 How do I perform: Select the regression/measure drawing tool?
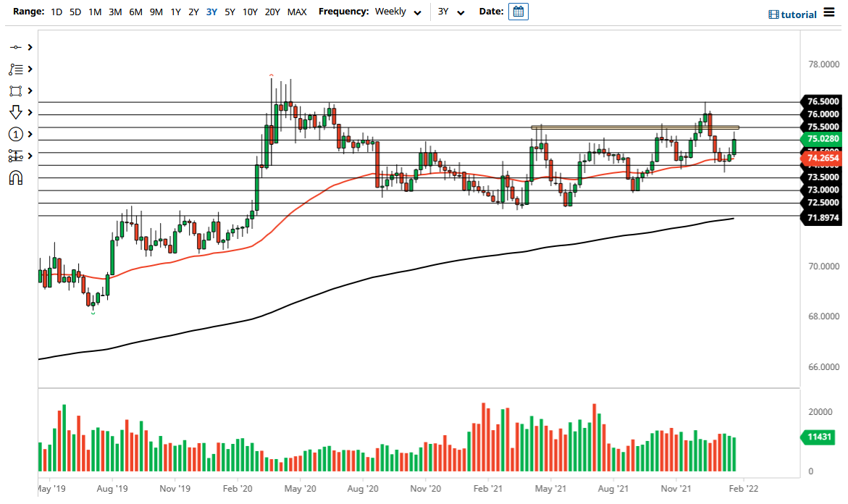16,156
